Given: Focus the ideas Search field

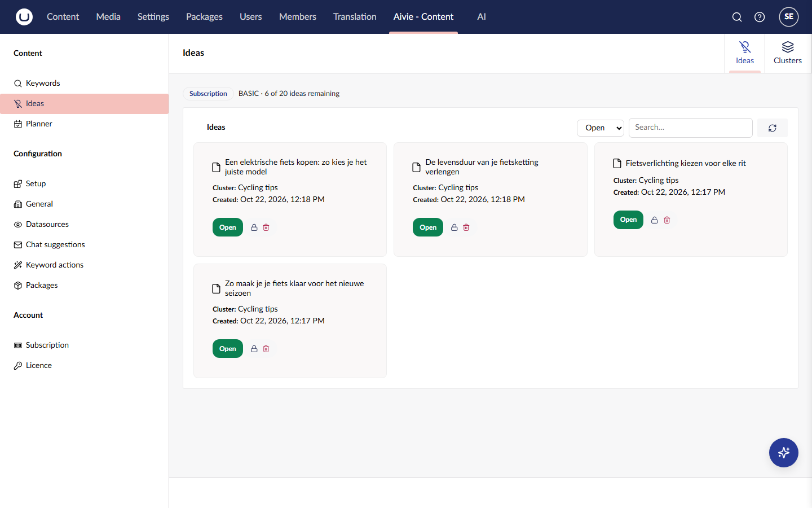Looking at the screenshot, I should (x=691, y=128).
